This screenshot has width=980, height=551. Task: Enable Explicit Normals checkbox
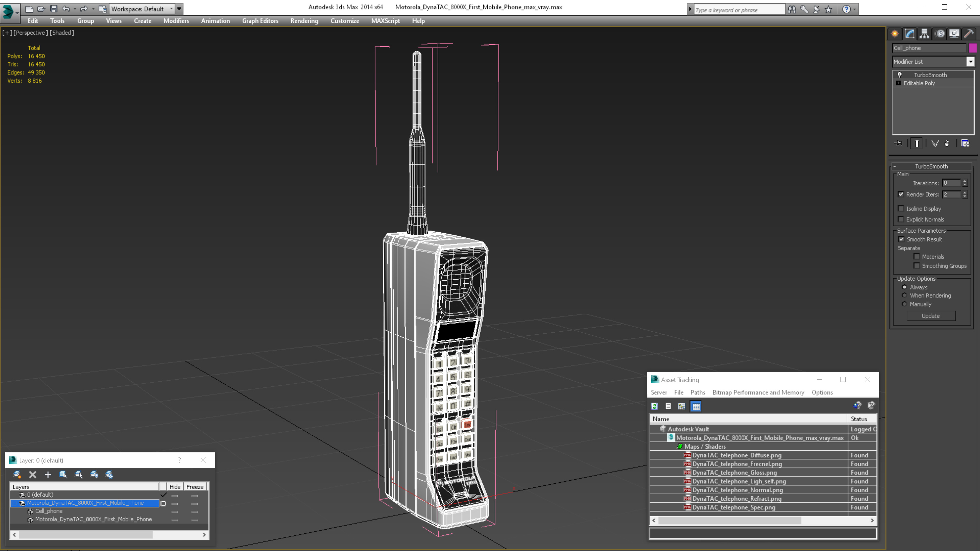click(901, 219)
